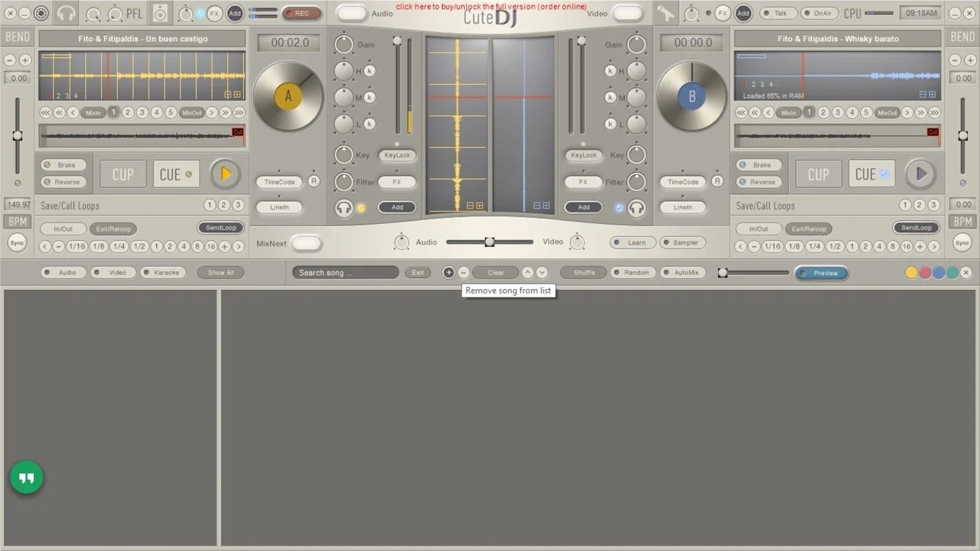This screenshot has width=980, height=551.
Task: Move song up with the up arrow
Action: [528, 273]
